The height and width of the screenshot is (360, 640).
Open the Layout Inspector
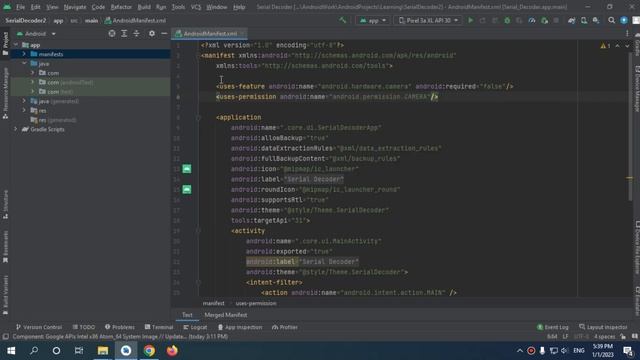pos(603,327)
